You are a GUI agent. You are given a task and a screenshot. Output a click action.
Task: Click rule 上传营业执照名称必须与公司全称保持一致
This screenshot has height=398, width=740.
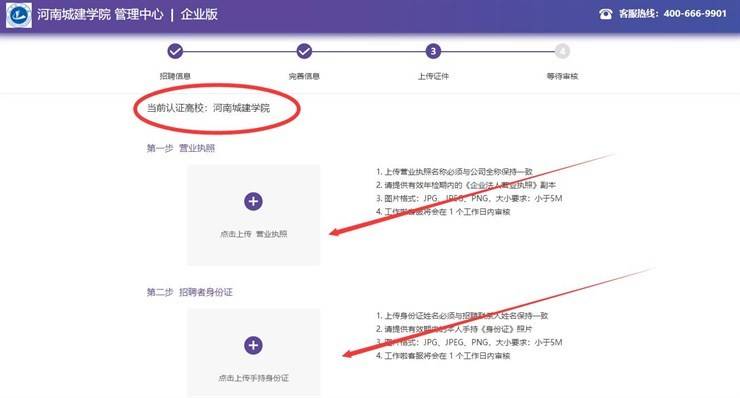[454, 171]
